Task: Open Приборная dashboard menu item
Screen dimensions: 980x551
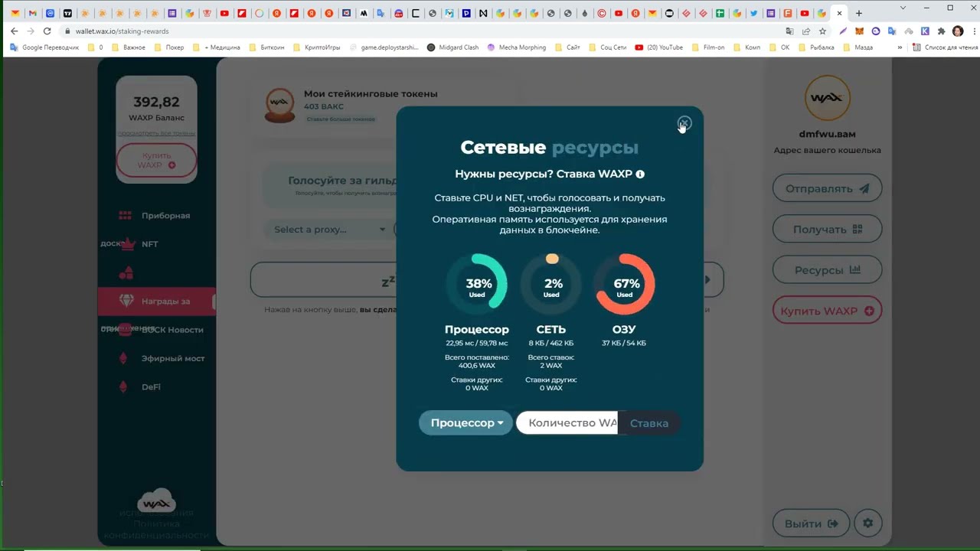Action: pos(165,216)
